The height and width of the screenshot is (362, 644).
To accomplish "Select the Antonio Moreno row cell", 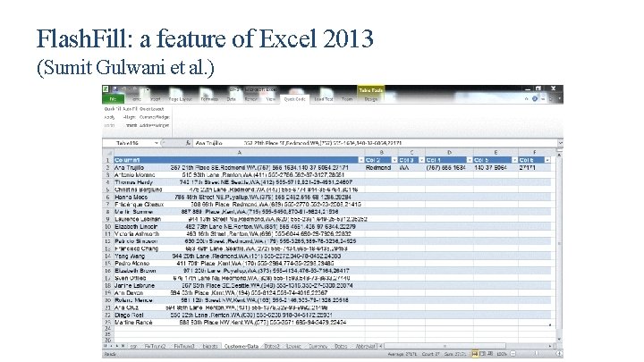I will point(239,175).
